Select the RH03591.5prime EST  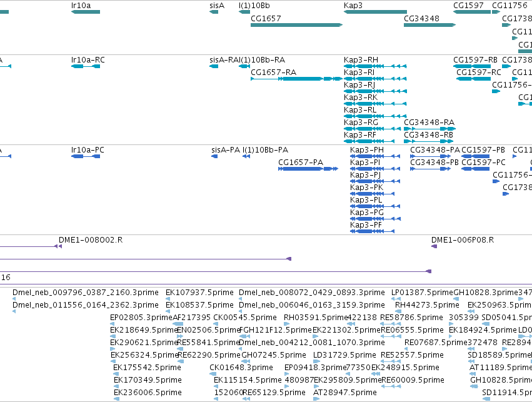tap(287, 324)
